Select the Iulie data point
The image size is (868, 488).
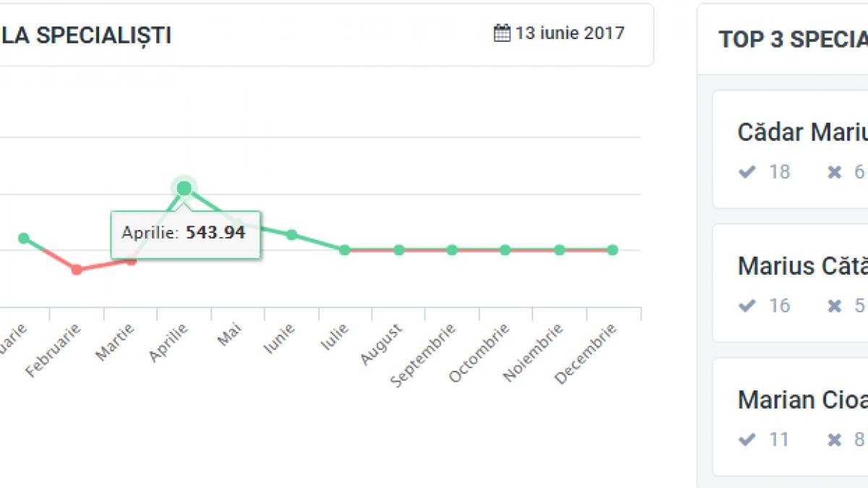click(345, 250)
